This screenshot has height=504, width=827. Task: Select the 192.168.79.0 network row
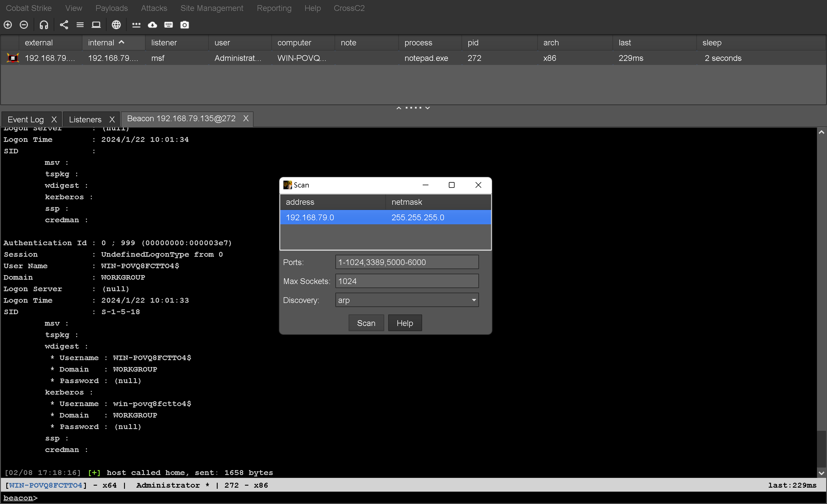coord(385,217)
